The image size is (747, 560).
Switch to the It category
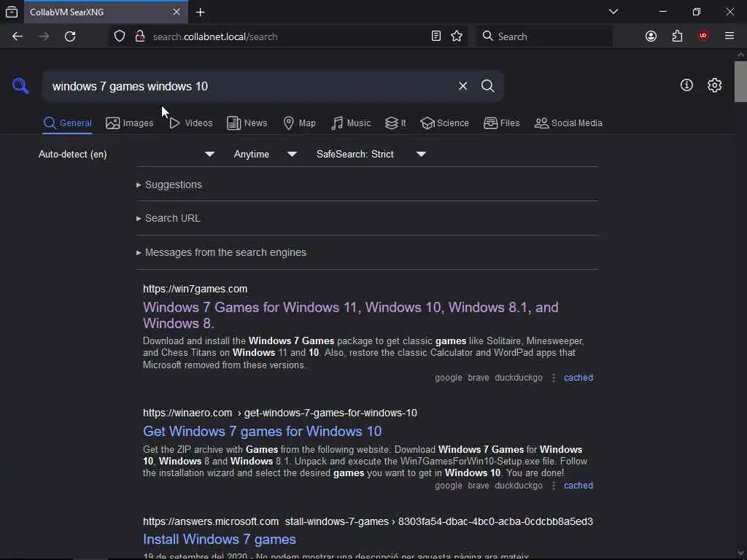click(395, 122)
